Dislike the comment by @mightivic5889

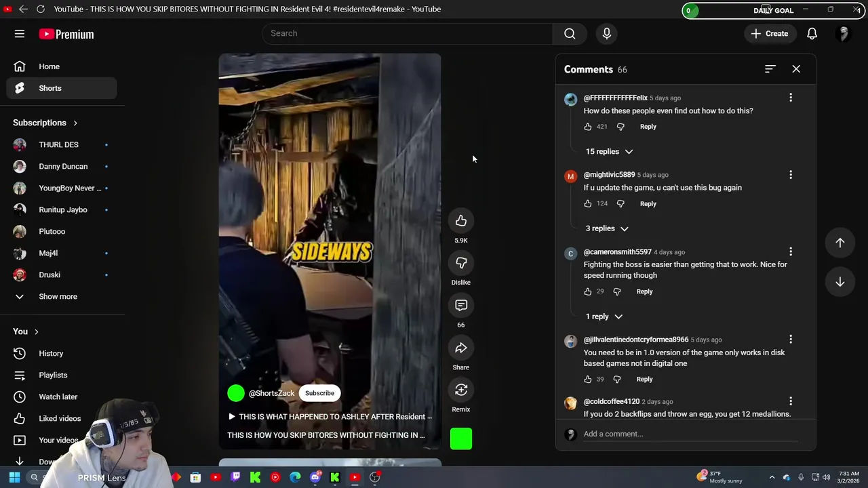point(620,203)
